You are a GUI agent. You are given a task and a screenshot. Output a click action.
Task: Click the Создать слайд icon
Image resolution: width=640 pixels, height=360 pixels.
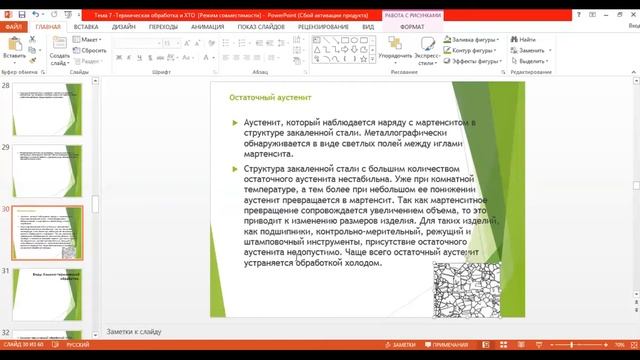point(60,43)
